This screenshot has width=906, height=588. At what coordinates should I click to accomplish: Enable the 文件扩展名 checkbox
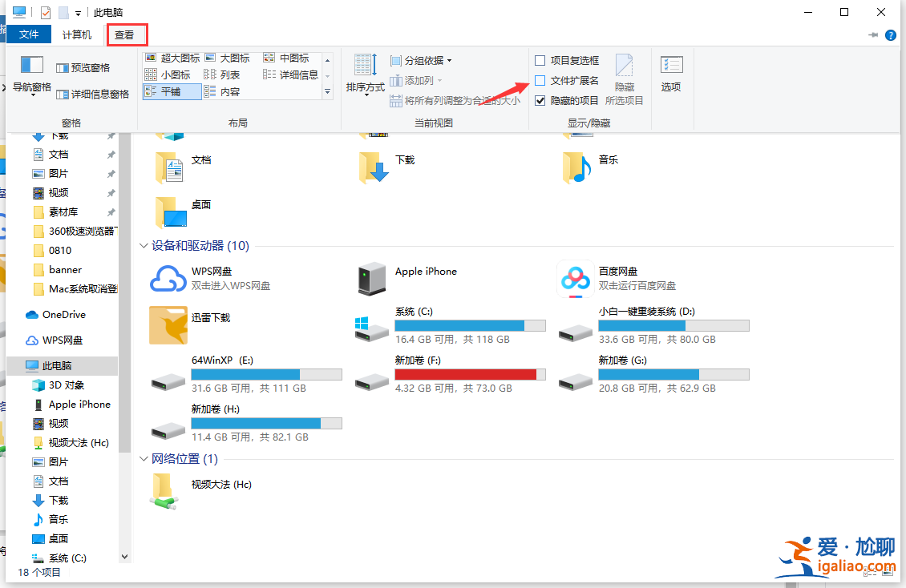(540, 80)
